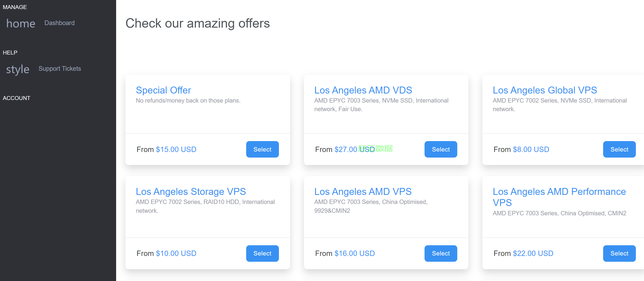644x281 pixels.
Task: Select the Los Angeles AMD Performance VPS plan
Action: point(619,254)
